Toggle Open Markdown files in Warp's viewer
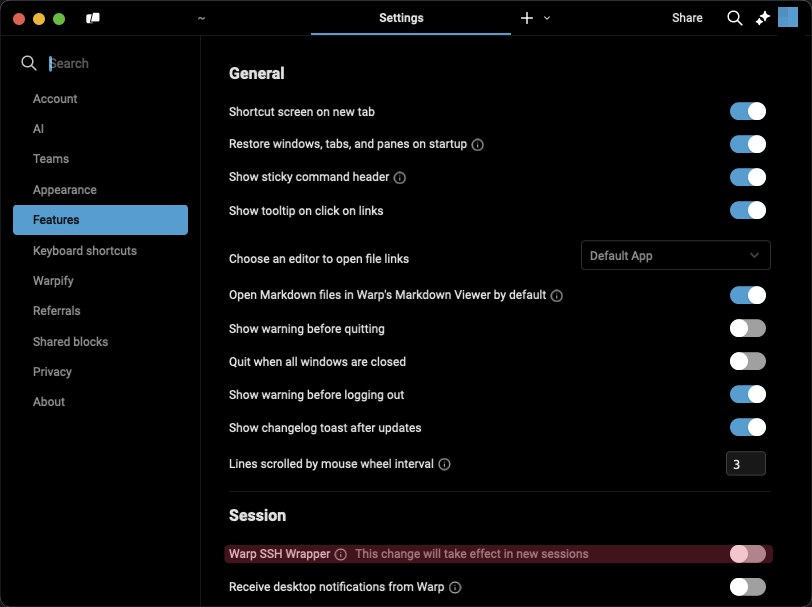 [747, 295]
